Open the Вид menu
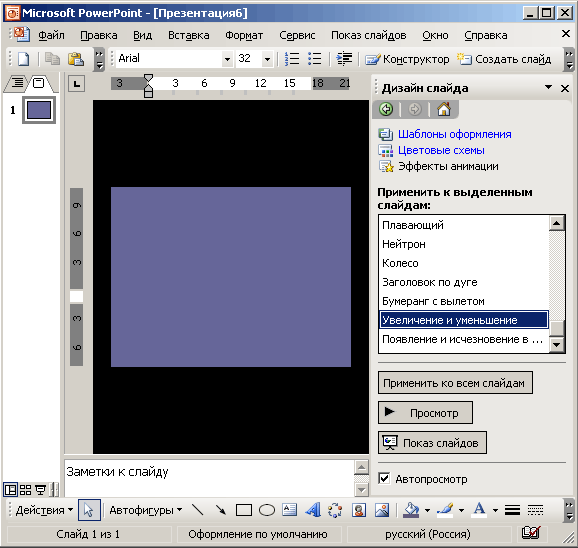Image resolution: width=578 pixels, height=548 pixels. point(142,35)
